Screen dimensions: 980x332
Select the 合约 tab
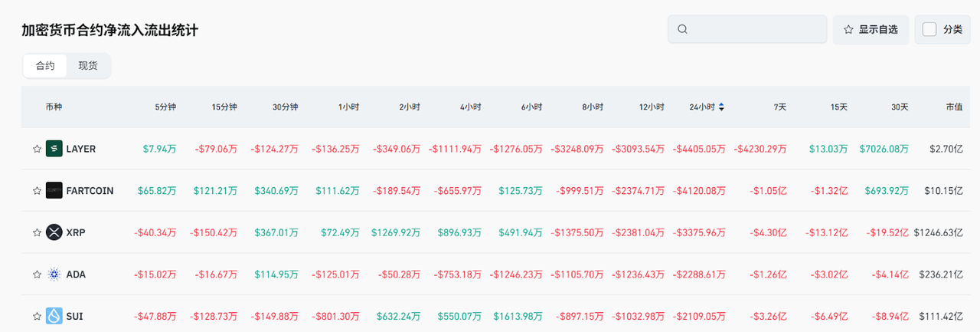click(x=45, y=66)
